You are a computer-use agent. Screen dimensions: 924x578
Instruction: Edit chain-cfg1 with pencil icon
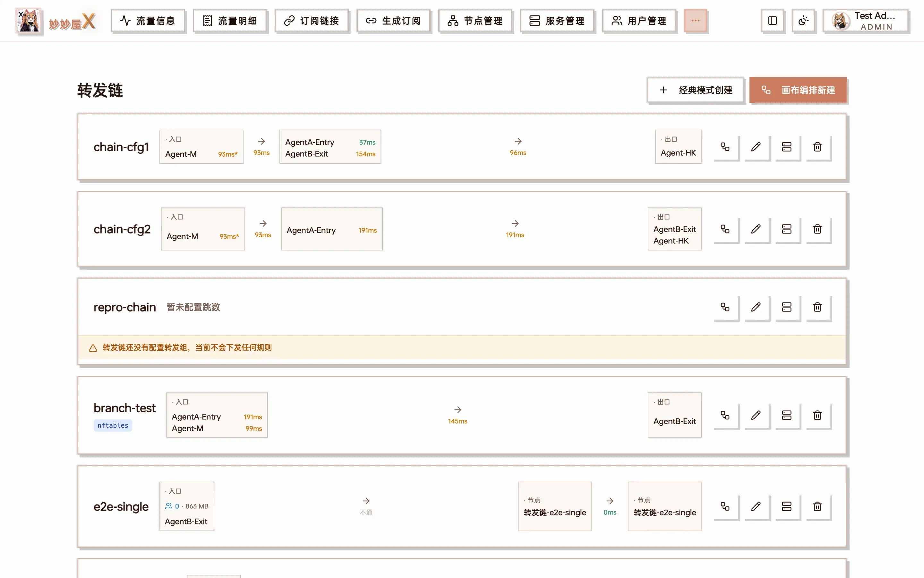(756, 147)
